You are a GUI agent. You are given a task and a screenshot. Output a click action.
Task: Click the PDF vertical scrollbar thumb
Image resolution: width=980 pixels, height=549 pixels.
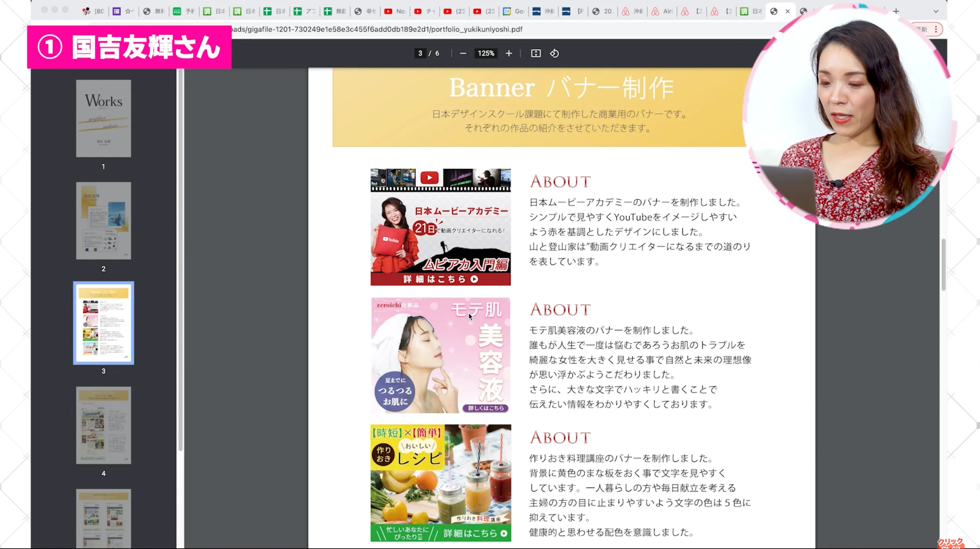tap(944, 264)
